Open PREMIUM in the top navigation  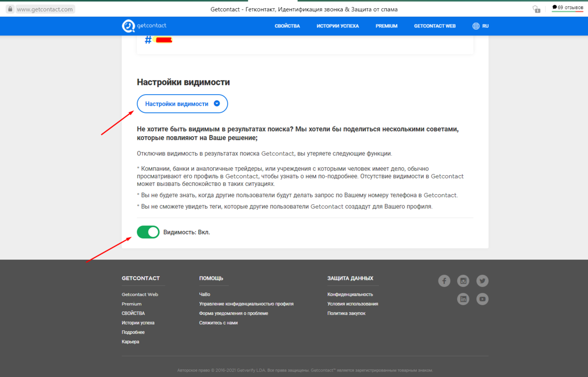387,26
